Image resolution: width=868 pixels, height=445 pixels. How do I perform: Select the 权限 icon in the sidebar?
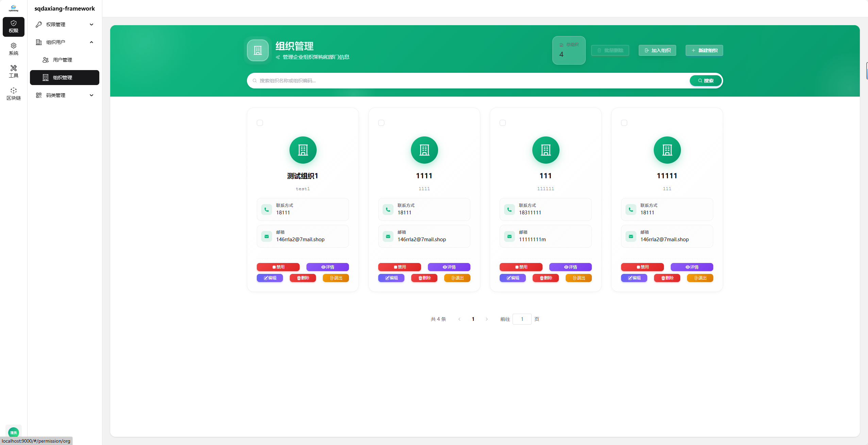point(13,27)
